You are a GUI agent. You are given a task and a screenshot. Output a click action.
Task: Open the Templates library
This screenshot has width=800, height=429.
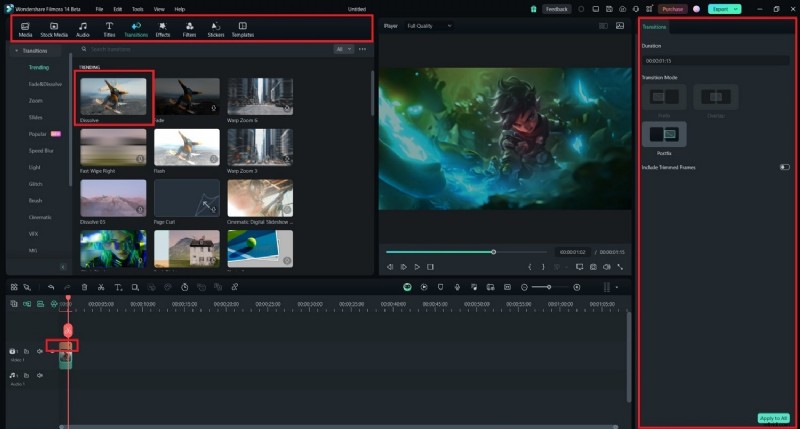[242, 28]
